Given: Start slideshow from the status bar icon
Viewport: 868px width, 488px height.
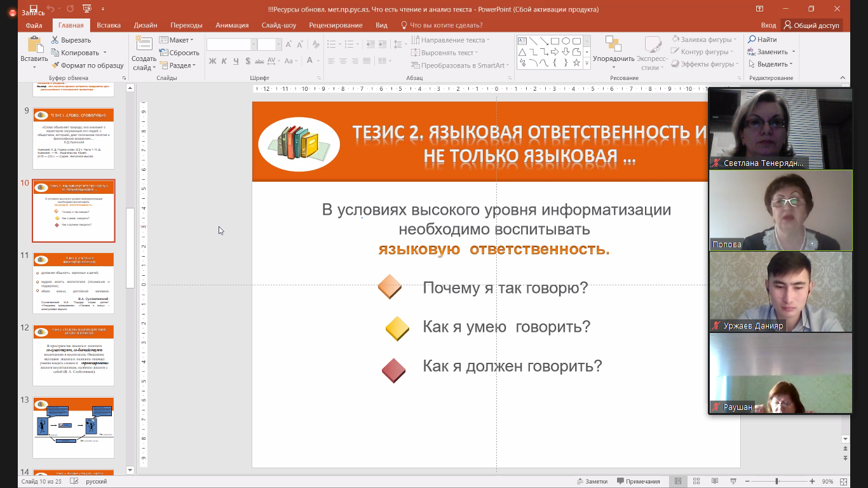Looking at the screenshot, I should (x=734, y=481).
